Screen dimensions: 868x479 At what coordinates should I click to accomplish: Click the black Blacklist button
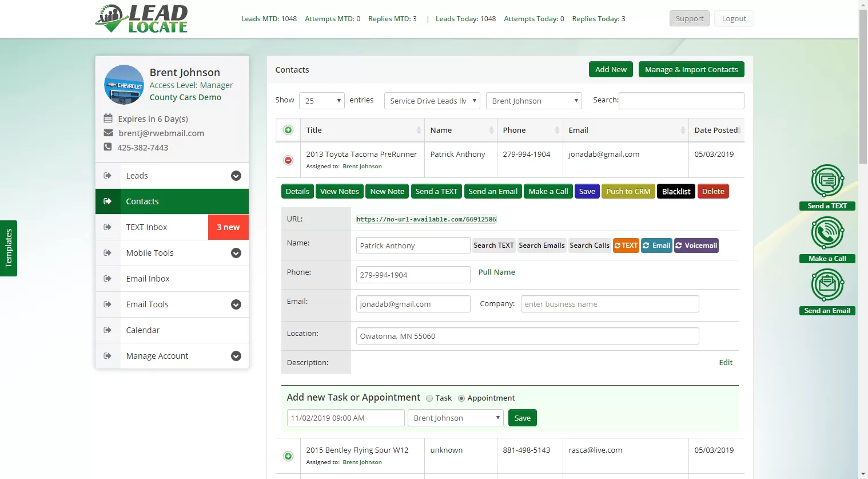tap(676, 191)
